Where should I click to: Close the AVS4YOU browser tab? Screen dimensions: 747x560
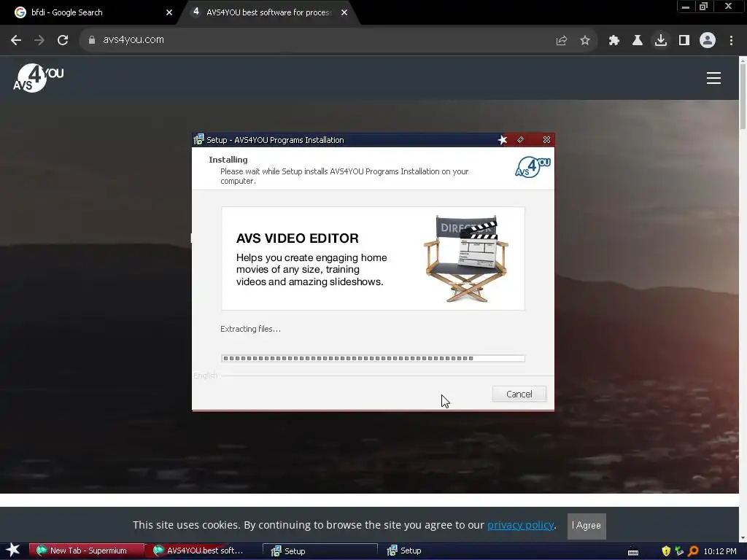[x=344, y=13]
